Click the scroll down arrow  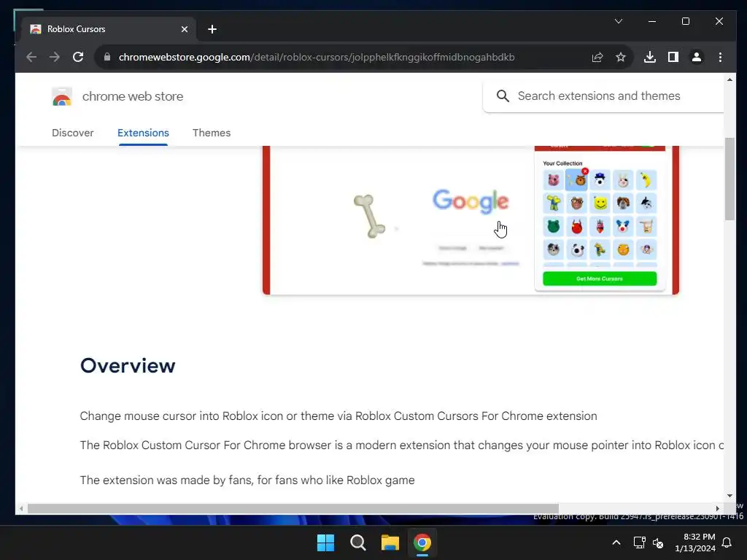[x=729, y=496]
